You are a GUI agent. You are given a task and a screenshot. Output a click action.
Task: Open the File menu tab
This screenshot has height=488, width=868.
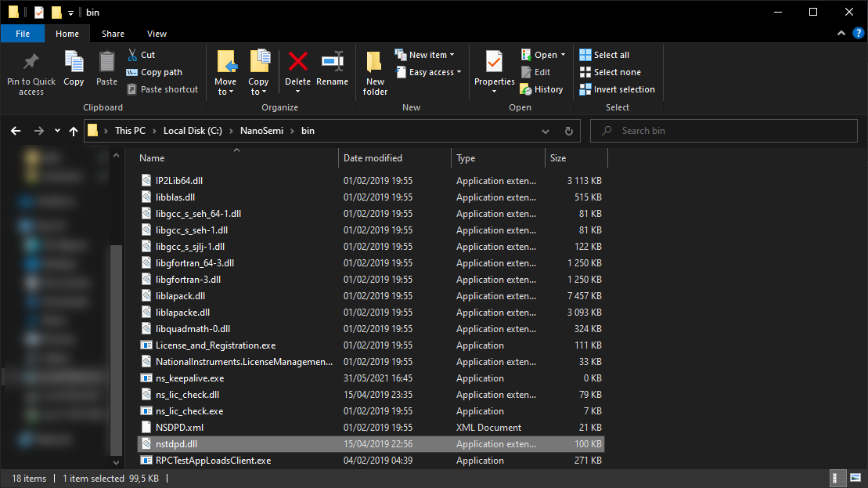coord(23,34)
